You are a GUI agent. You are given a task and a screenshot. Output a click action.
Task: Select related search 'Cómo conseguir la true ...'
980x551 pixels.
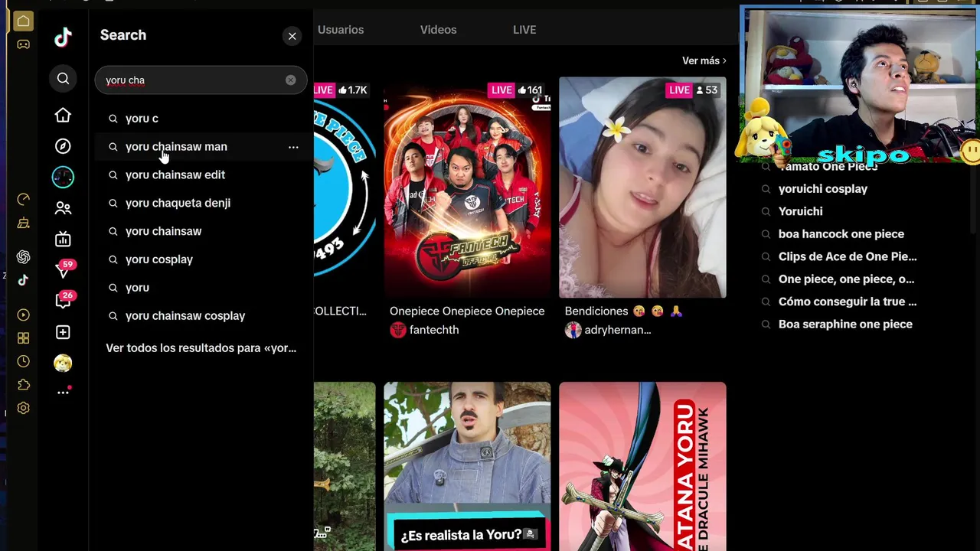(848, 302)
